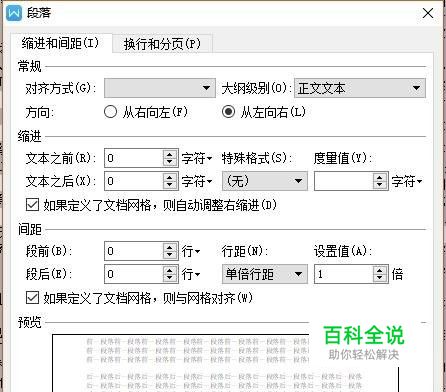Click the WPS Writer icon in title bar
Screen dimensions: 446x392
(x=14, y=13)
